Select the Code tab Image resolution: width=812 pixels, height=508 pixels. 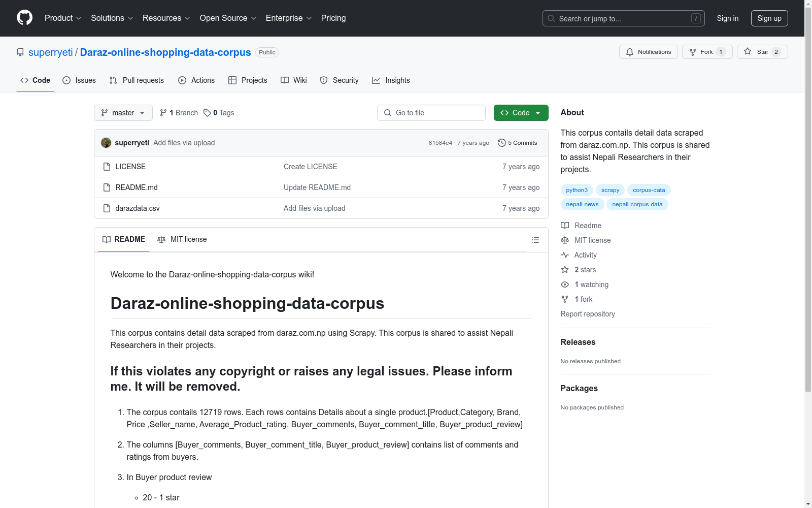click(x=36, y=80)
